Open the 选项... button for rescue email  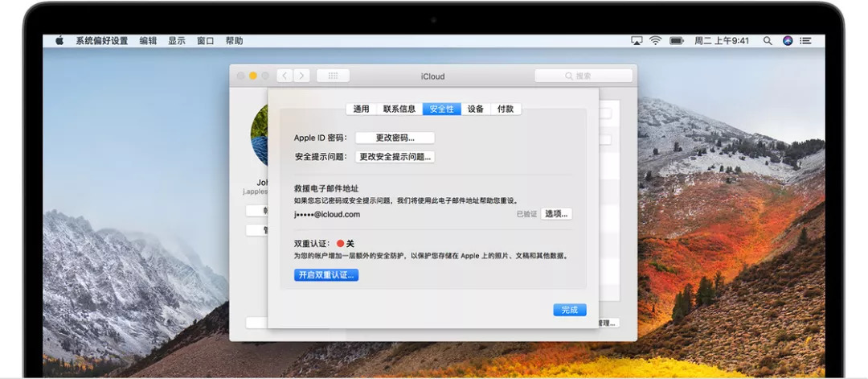[556, 214]
